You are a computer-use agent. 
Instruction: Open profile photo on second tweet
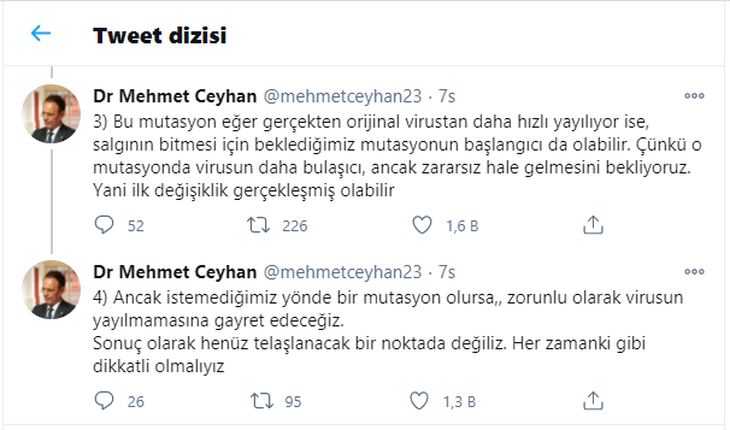pyautogui.click(x=49, y=288)
